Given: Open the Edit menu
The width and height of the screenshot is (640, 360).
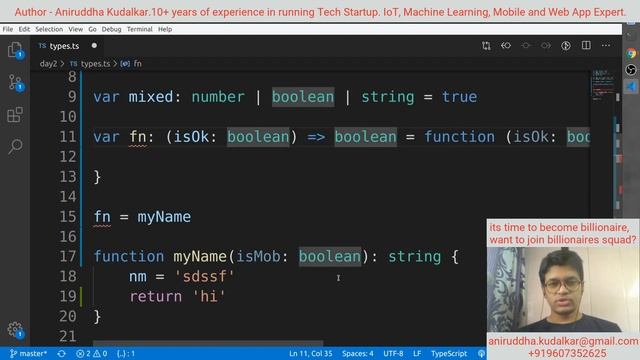Looking at the screenshot, I should click(24, 29).
